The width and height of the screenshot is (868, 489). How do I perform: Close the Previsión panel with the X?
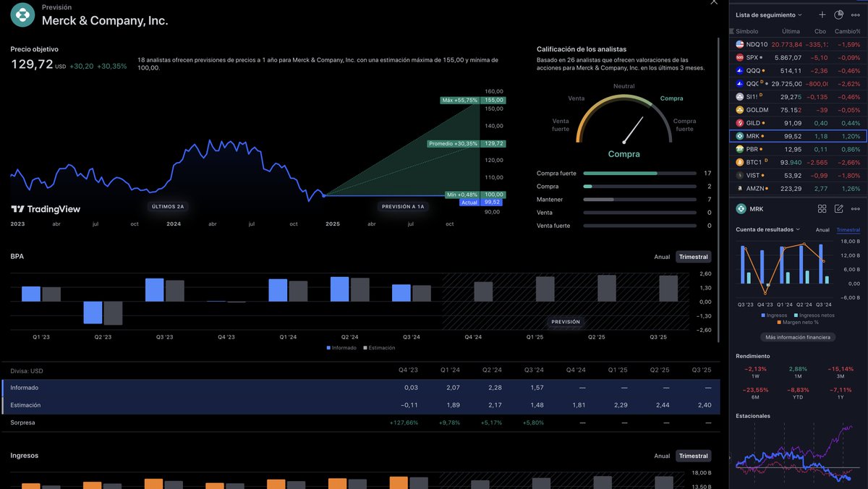(x=715, y=2)
